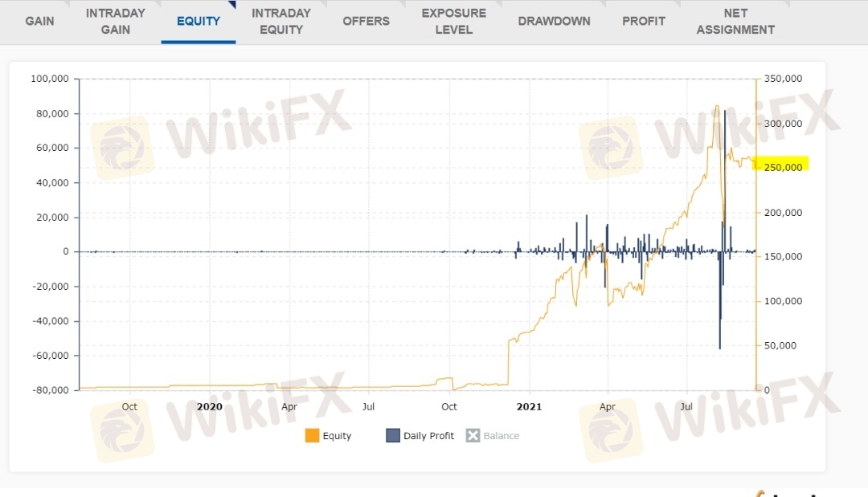The height and width of the screenshot is (497, 868).
Task: Click the bold 2020 x-axis label
Action: pyautogui.click(x=209, y=406)
